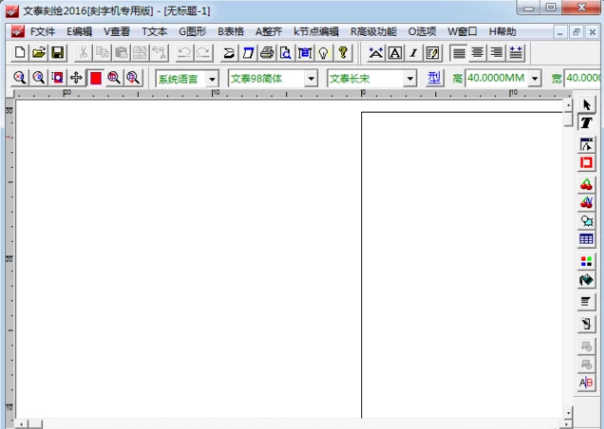This screenshot has width=604, height=429.
Task: Open the 文泰长宋 font dropdown
Action: 410,79
